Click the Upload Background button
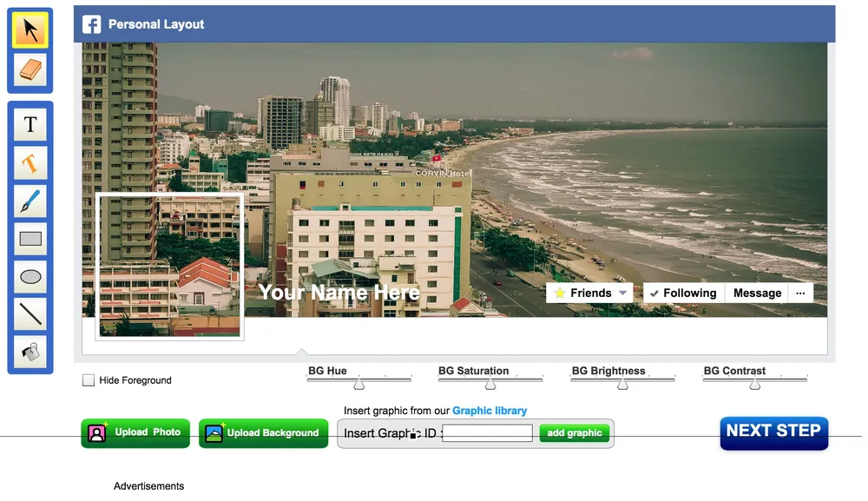 tap(264, 433)
